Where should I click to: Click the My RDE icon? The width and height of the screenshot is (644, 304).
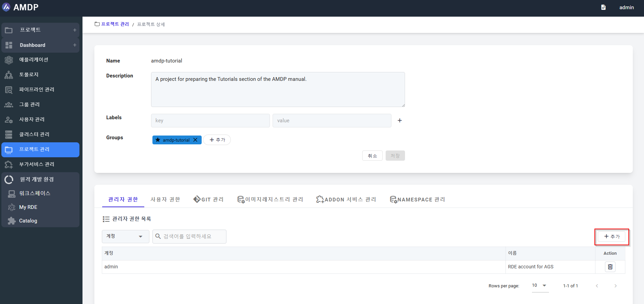click(x=12, y=207)
